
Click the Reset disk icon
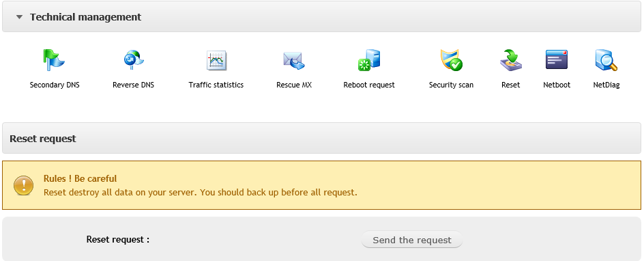(510, 60)
